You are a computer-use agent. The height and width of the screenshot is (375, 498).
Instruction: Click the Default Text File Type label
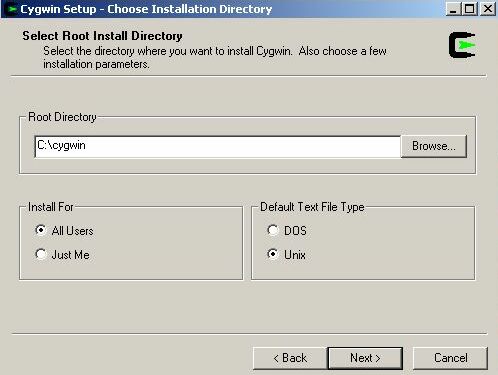[x=312, y=207]
